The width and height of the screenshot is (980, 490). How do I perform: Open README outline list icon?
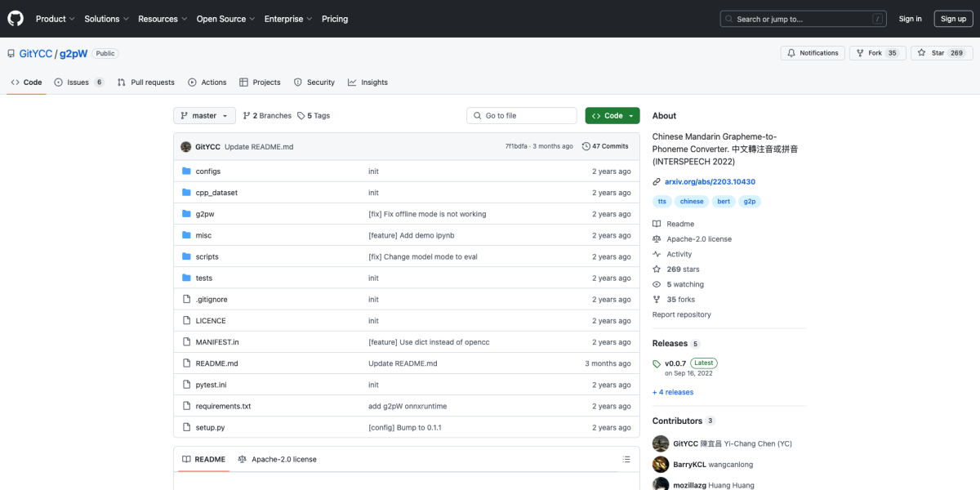(626, 459)
